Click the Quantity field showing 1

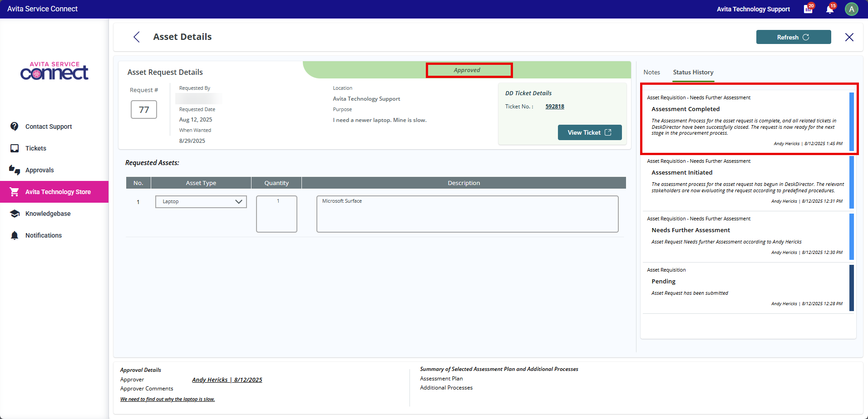tap(276, 214)
